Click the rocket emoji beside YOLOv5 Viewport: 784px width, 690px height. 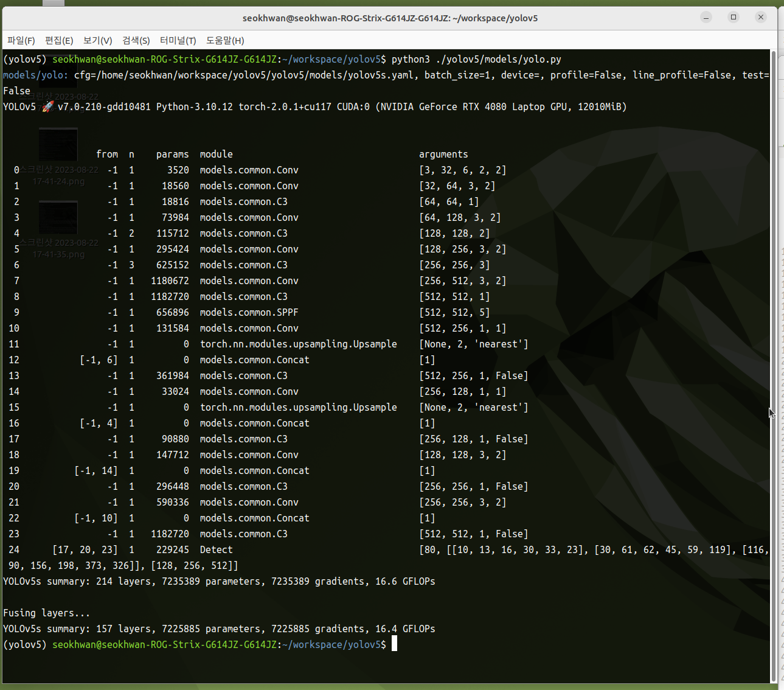48,107
